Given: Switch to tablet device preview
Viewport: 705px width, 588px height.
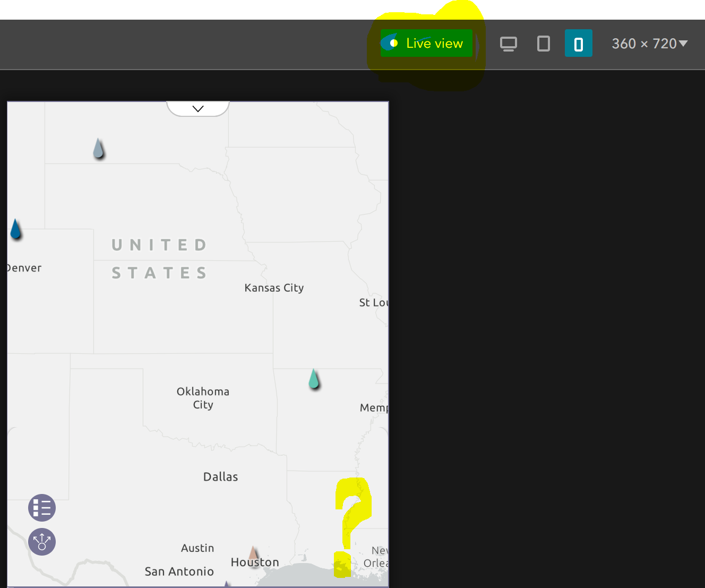Looking at the screenshot, I should click(544, 44).
